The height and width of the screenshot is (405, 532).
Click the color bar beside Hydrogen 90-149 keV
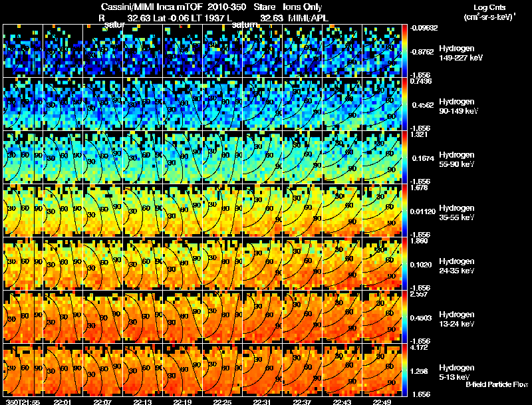click(x=404, y=104)
